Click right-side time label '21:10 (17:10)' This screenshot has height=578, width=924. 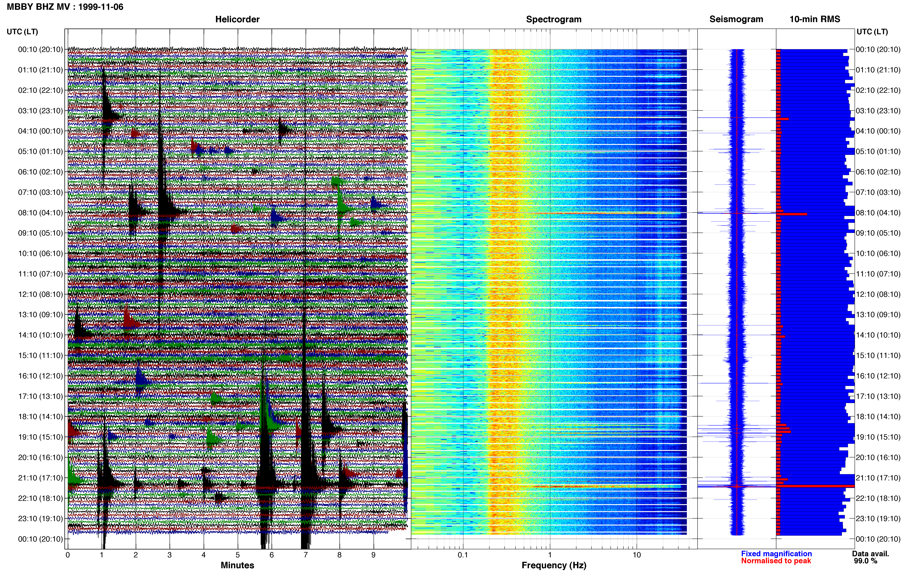878,478
